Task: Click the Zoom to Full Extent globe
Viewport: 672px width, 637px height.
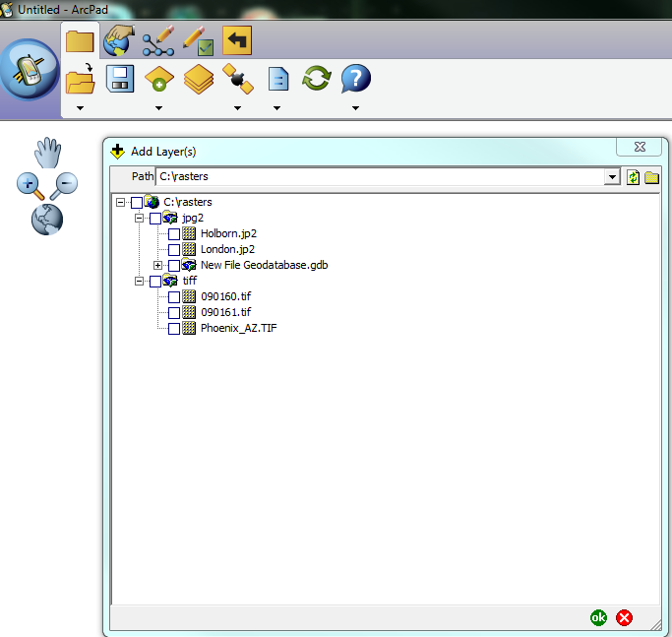Action: coord(47,220)
